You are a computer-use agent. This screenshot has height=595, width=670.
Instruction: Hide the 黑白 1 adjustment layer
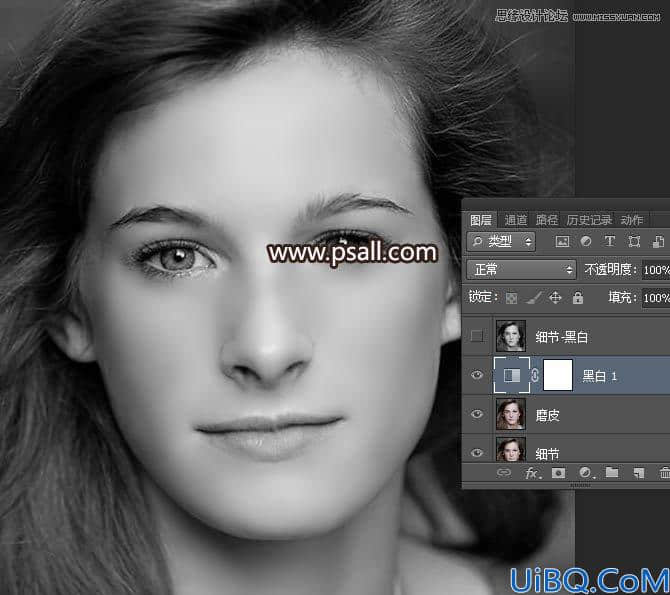476,375
